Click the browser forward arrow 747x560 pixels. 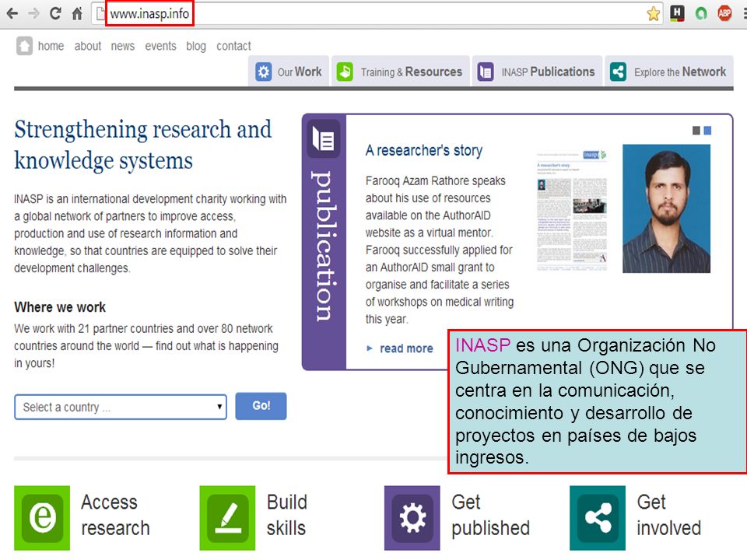tap(33, 13)
